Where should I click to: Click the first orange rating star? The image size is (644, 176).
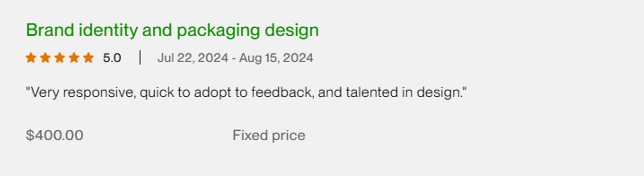click(x=31, y=57)
